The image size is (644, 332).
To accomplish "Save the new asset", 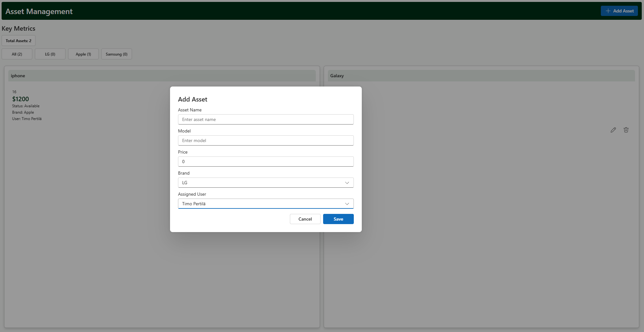I will coord(338,219).
